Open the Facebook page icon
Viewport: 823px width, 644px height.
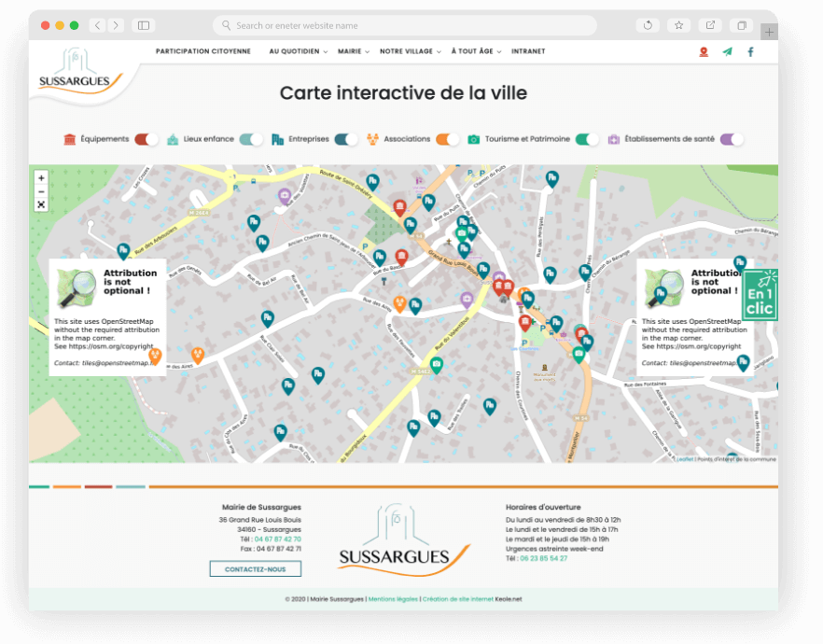(750, 52)
